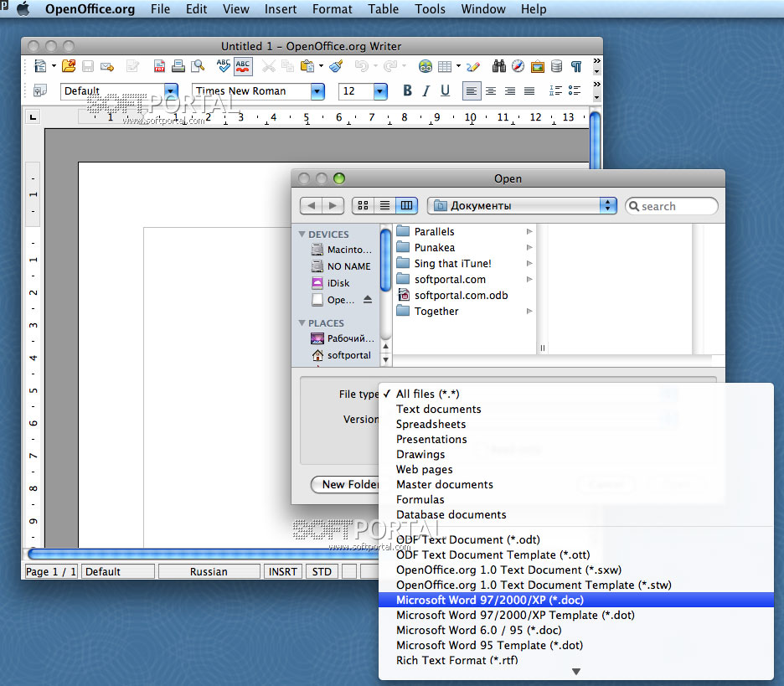Click the Copy icon
The width and height of the screenshot is (784, 686).
coord(287,66)
